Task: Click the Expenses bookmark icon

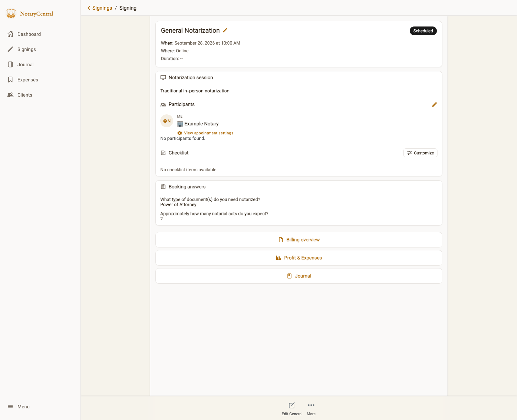Action: click(x=10, y=79)
